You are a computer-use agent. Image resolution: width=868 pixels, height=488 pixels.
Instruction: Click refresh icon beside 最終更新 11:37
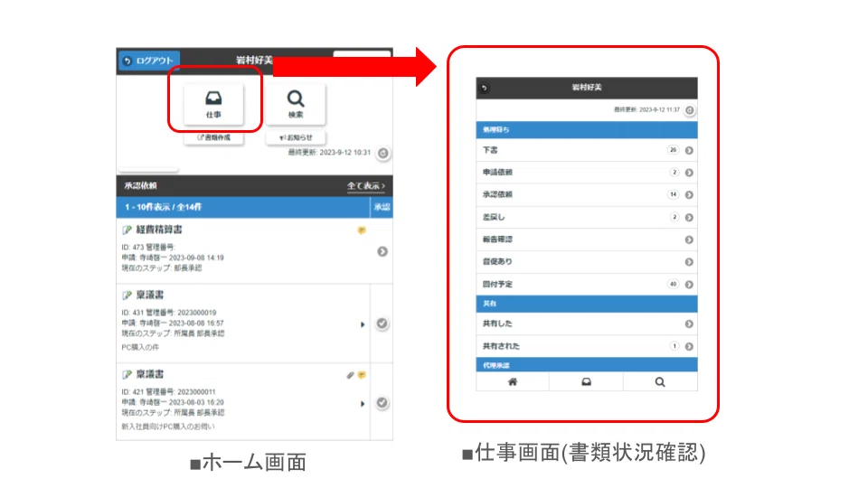pyautogui.click(x=690, y=110)
